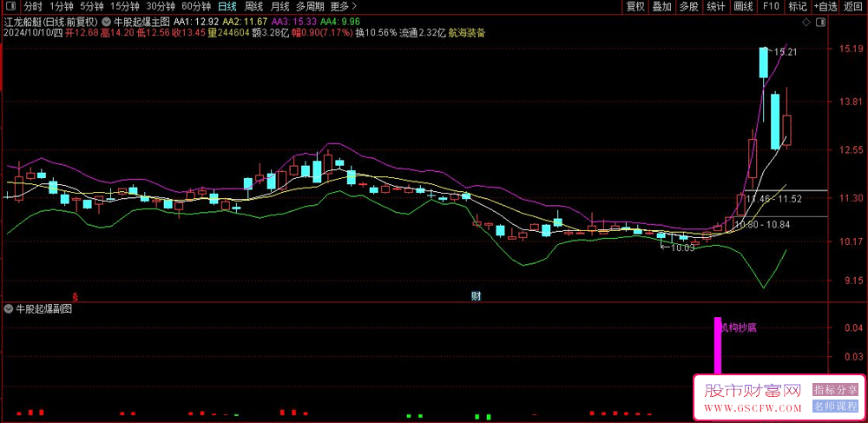Select the 月线 monthly chart
The image size is (868, 423).
click(x=280, y=6)
